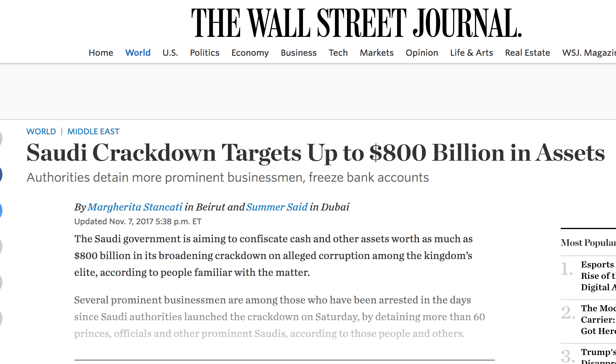This screenshot has width=616, height=364.
Task: Open the Markets section
Action: (376, 53)
